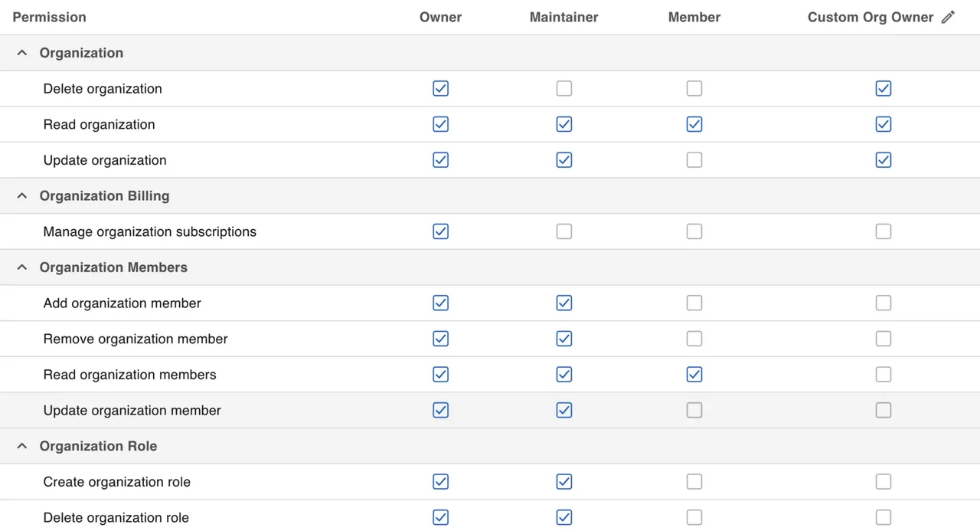Check Member for Add organization member
The width and height of the screenshot is (980, 531).
pos(694,303)
